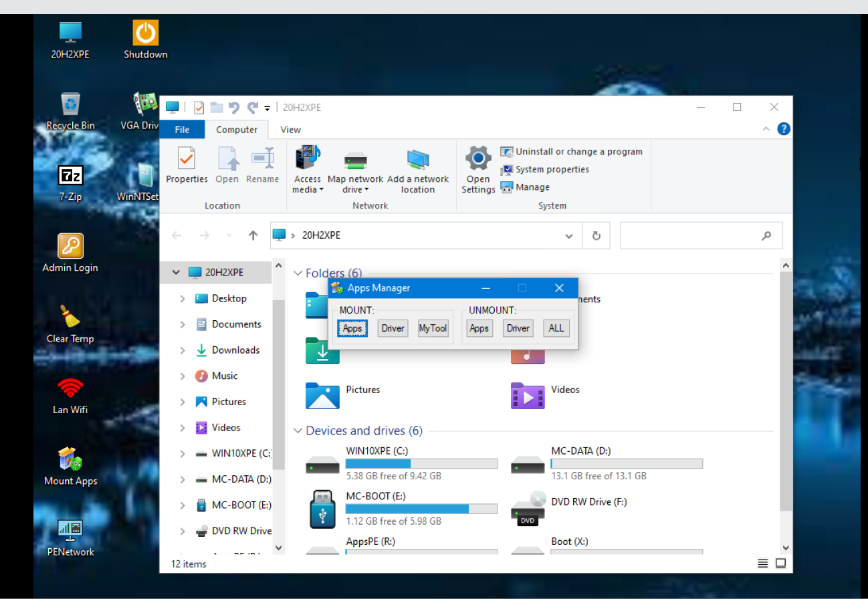Open the 7-Zip desktop shortcut

pos(70,183)
